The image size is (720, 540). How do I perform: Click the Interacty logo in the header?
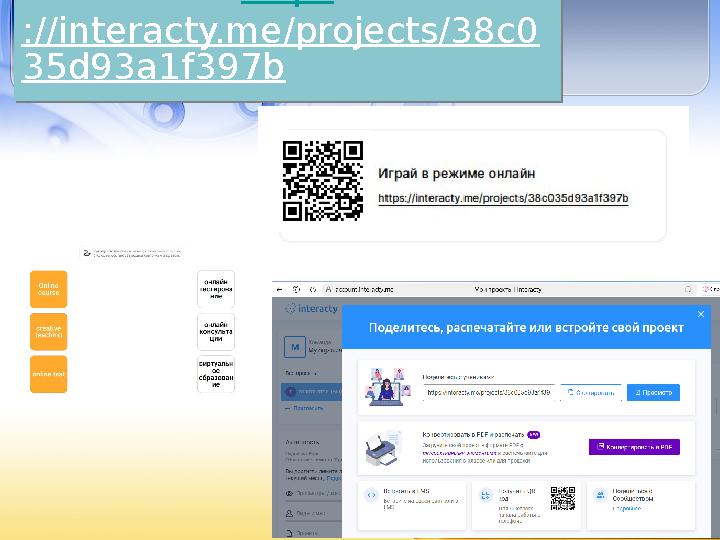point(311,309)
